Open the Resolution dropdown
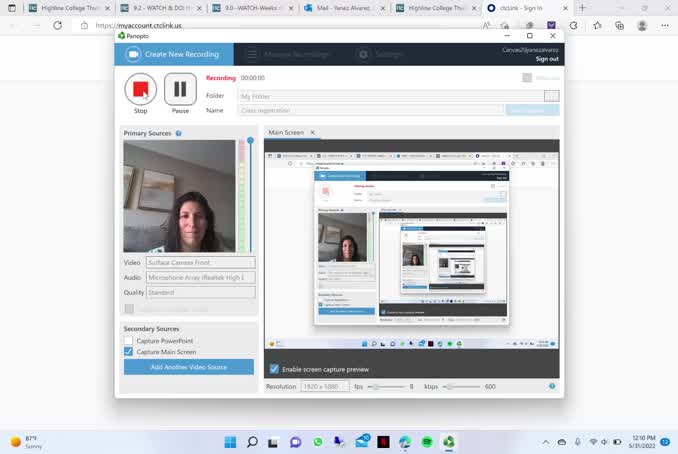The image size is (678, 454). click(325, 387)
